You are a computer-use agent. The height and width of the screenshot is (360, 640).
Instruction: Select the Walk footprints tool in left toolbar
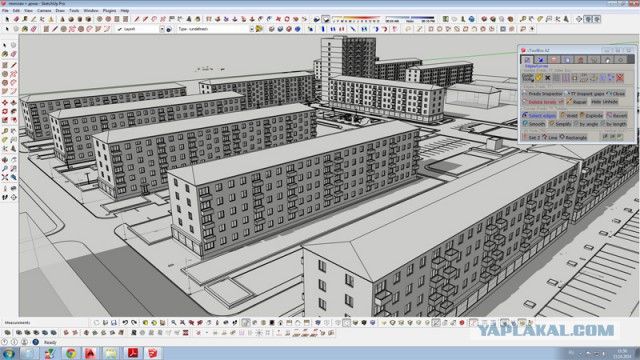(5, 197)
